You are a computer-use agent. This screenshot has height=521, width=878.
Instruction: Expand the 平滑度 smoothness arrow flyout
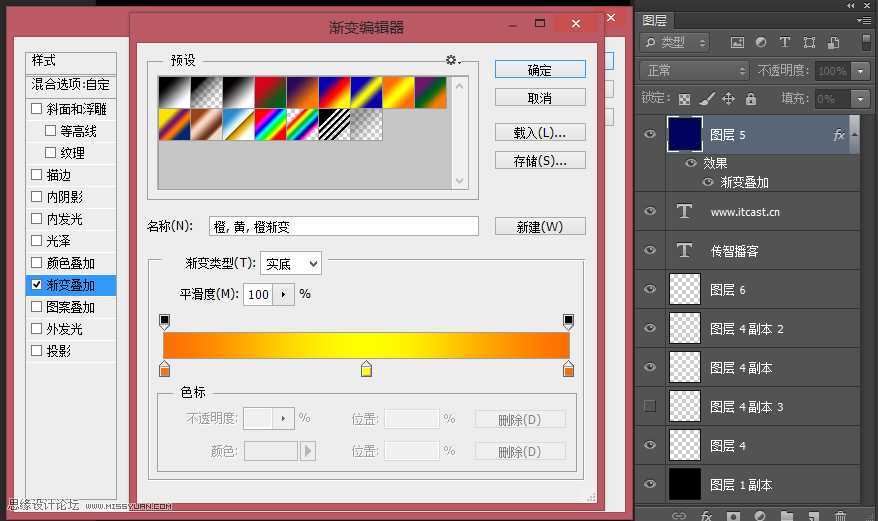[284, 294]
